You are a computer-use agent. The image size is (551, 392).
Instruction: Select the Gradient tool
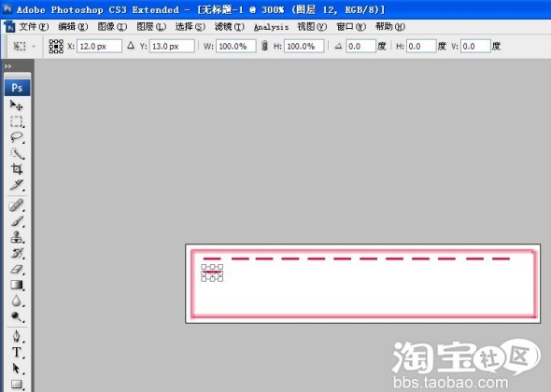pyautogui.click(x=17, y=285)
